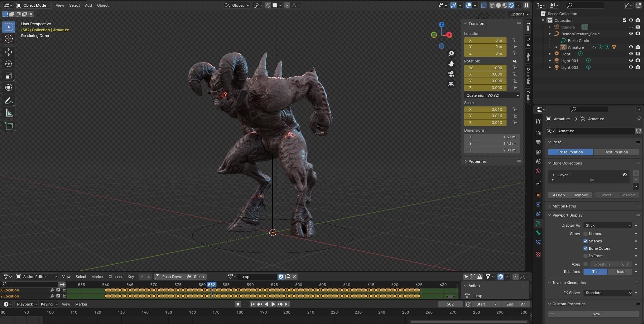Screen dimensions: 644x324
Task: Hide Light.001 in the viewport
Action: click(631, 60)
